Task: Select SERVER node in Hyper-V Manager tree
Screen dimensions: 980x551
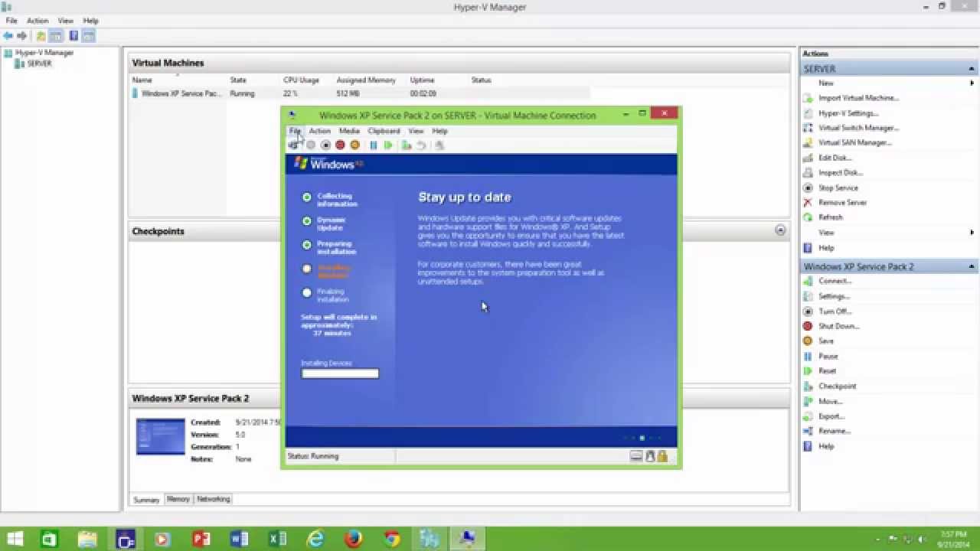Action: pyautogui.click(x=39, y=64)
